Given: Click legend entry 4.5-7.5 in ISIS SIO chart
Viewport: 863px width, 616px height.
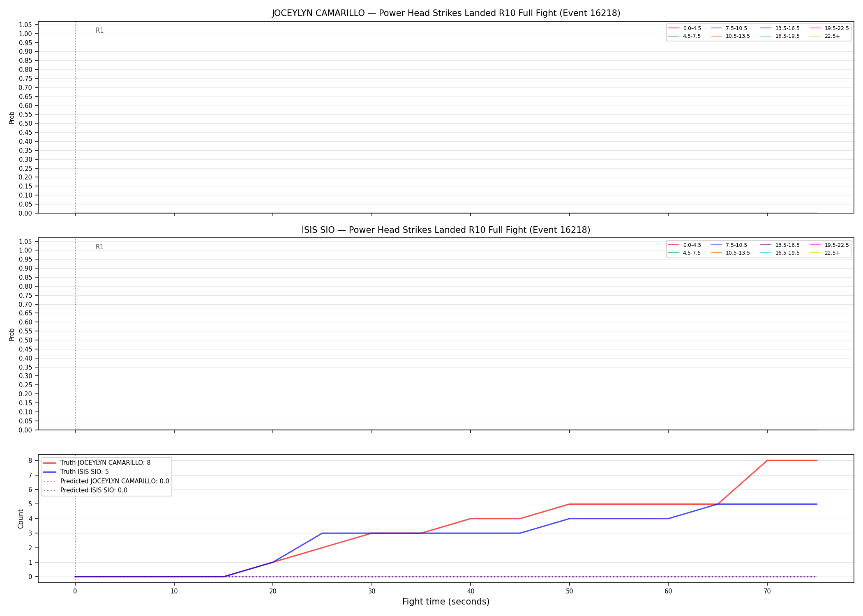Looking at the screenshot, I should tap(685, 253).
